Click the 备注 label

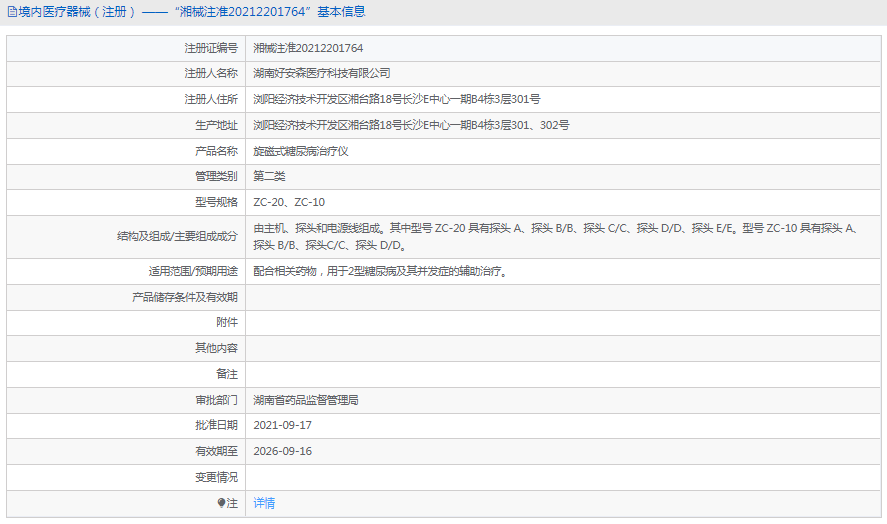227,374
